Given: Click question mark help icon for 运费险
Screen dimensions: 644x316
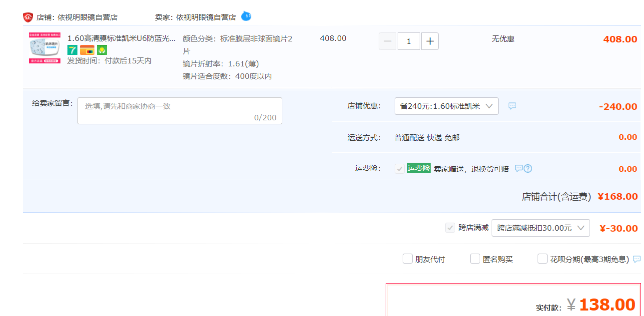Looking at the screenshot, I should pyautogui.click(x=528, y=168).
